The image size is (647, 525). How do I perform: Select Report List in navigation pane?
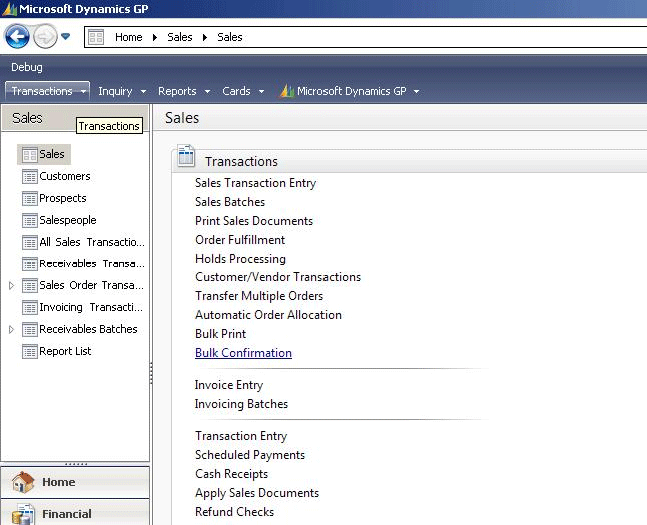(65, 351)
